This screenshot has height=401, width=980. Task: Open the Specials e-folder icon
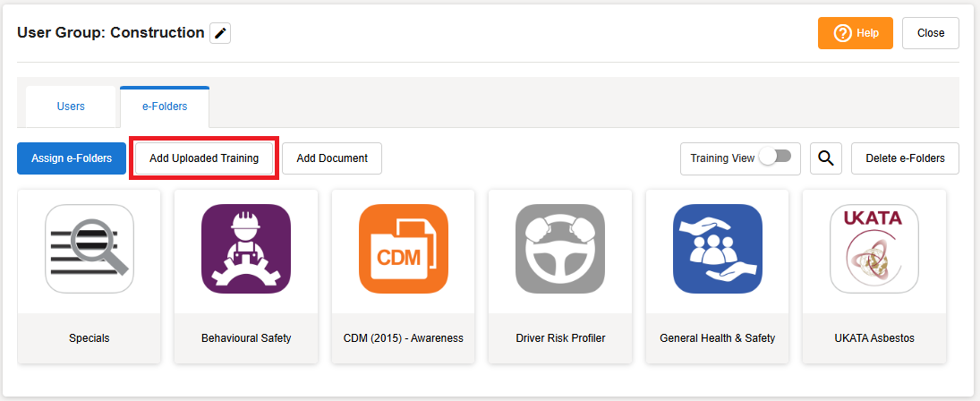pos(89,249)
